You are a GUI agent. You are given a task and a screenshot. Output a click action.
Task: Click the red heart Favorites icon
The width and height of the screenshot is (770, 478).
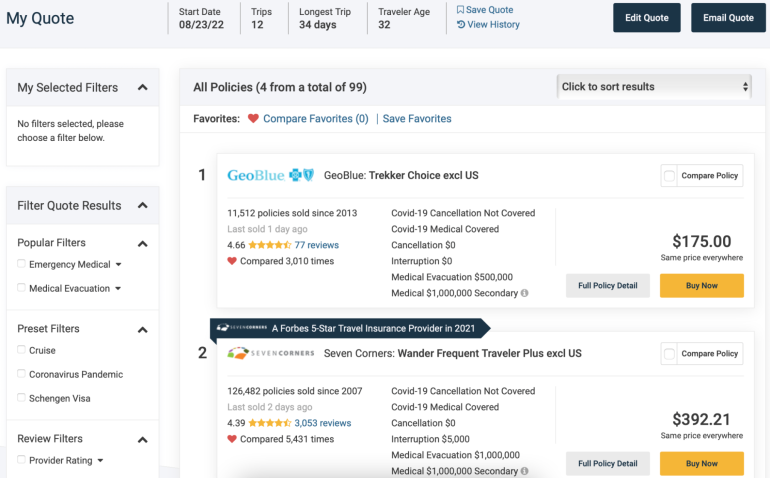click(253, 119)
